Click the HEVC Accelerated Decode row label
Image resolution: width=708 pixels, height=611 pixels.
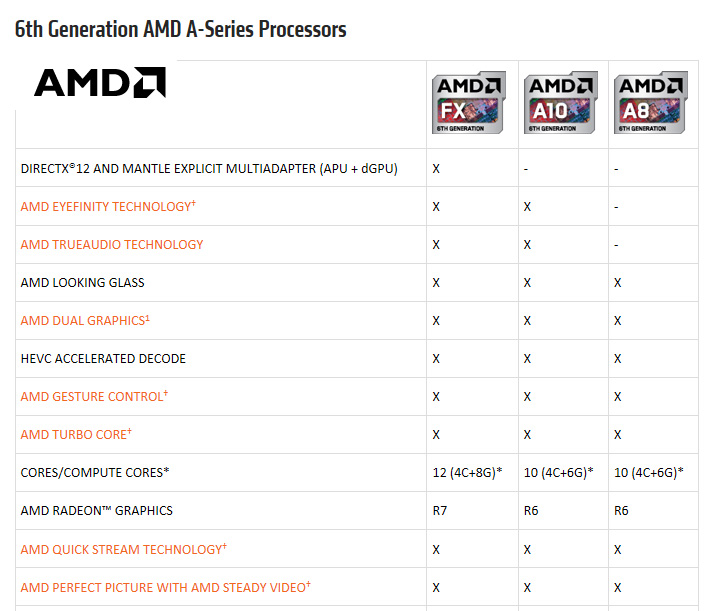point(103,358)
